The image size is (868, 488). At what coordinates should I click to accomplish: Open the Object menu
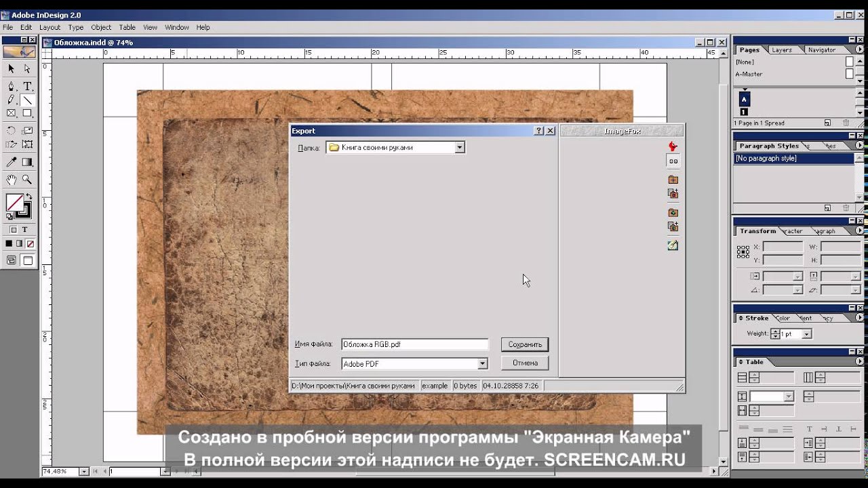pos(101,27)
